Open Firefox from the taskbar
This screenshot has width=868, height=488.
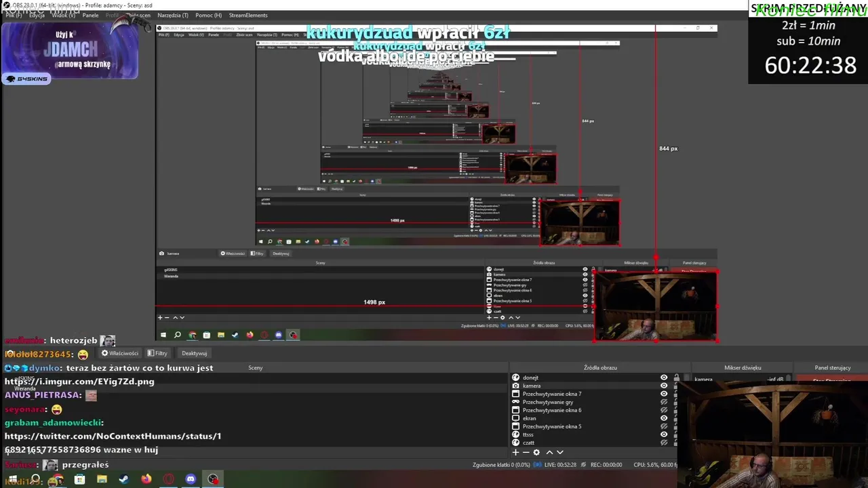point(146,479)
